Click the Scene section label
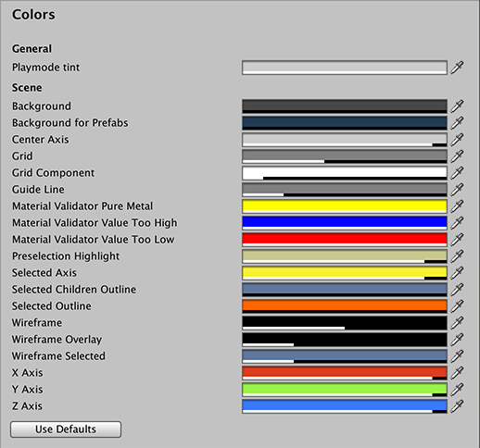The height and width of the screenshot is (448, 480). point(27,88)
